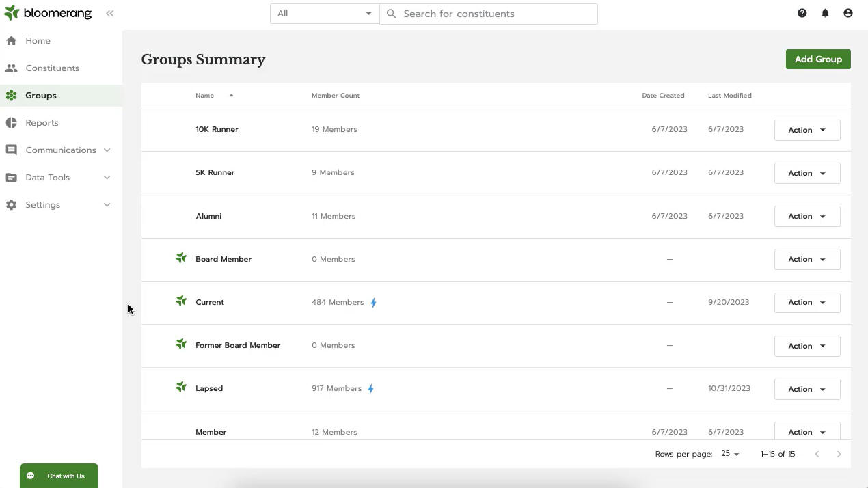The width and height of the screenshot is (868, 488).
Task: Open Action dropdown for Lapsed
Action: (807, 389)
